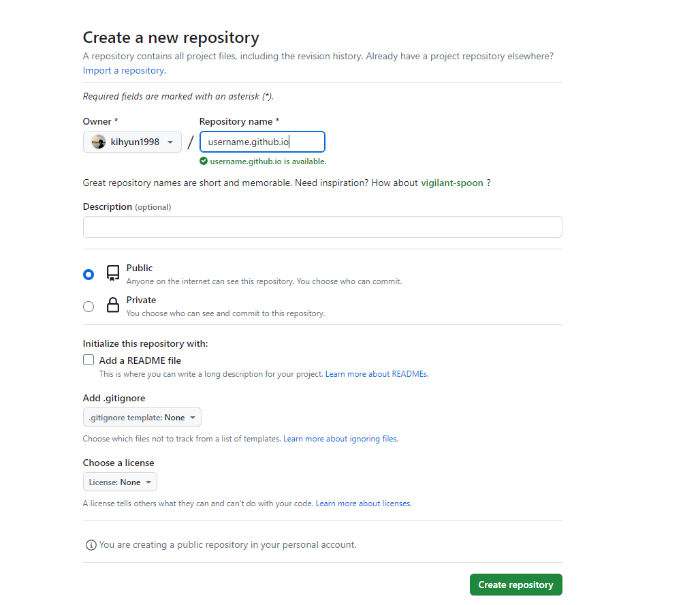The image size is (700, 605).
Task: Focus the Repository name input field
Action: point(263,142)
